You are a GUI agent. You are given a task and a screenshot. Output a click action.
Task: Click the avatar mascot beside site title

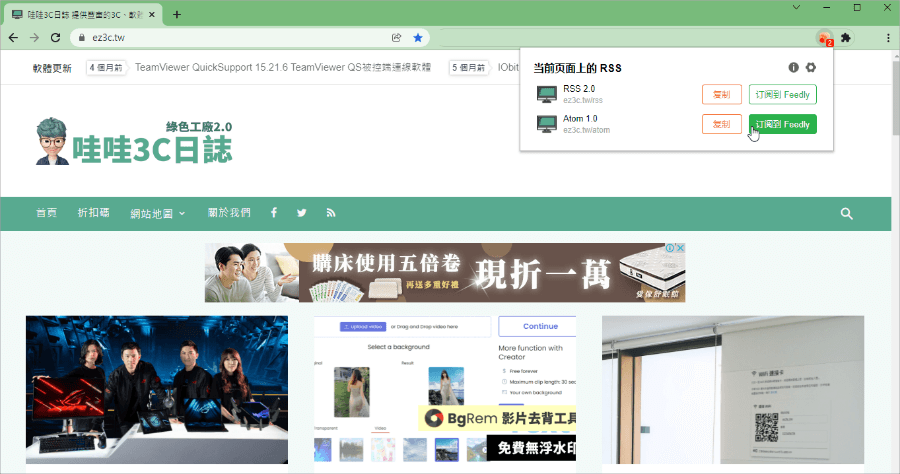(x=52, y=141)
